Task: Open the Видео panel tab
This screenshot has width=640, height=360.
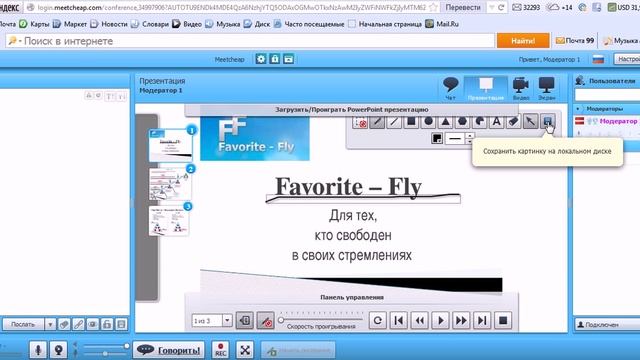Action: 521,88
